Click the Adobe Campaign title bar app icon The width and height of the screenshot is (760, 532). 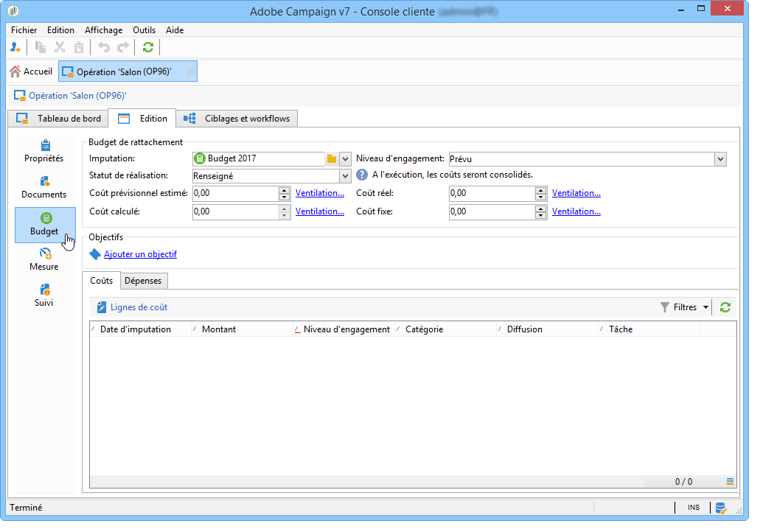tap(13, 10)
